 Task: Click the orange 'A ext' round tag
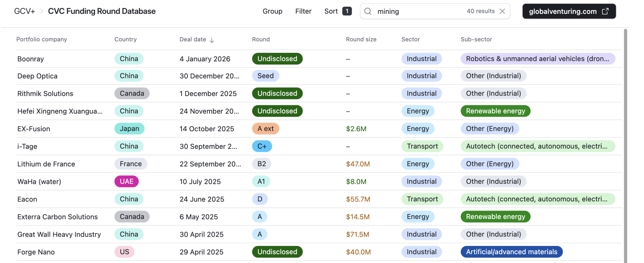(x=265, y=129)
